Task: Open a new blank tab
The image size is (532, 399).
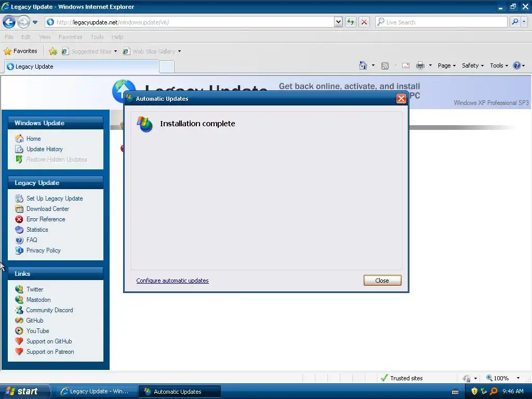Action: click(x=167, y=67)
